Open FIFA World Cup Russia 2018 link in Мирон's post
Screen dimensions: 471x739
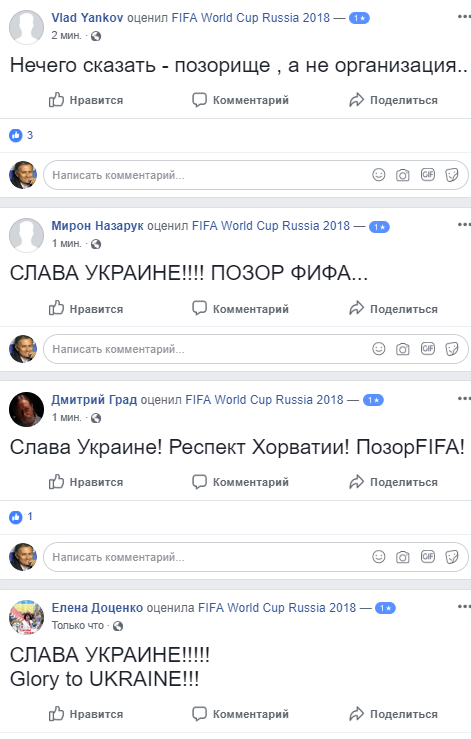271,226
